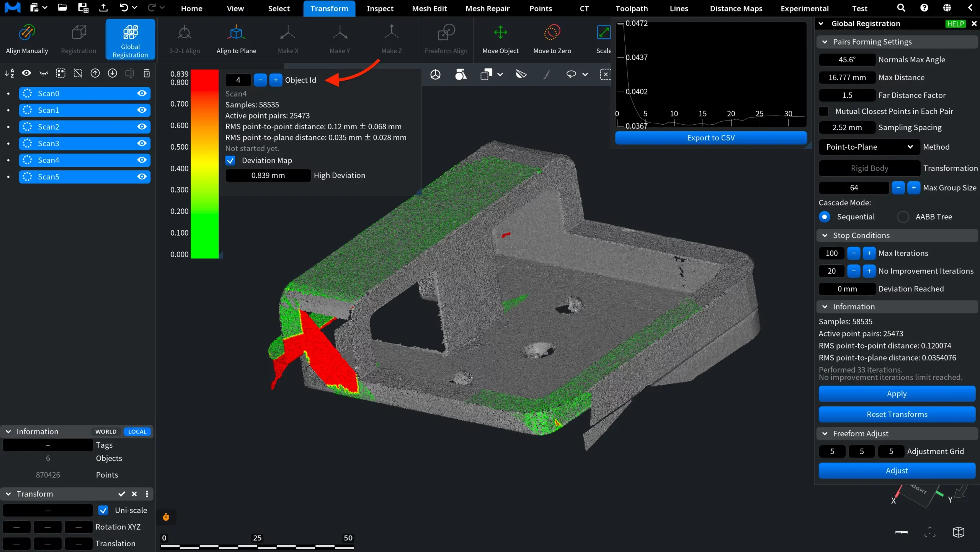Image resolution: width=980 pixels, height=552 pixels.
Task: Click the viewport projection view icon
Action: pyautogui.click(x=435, y=74)
